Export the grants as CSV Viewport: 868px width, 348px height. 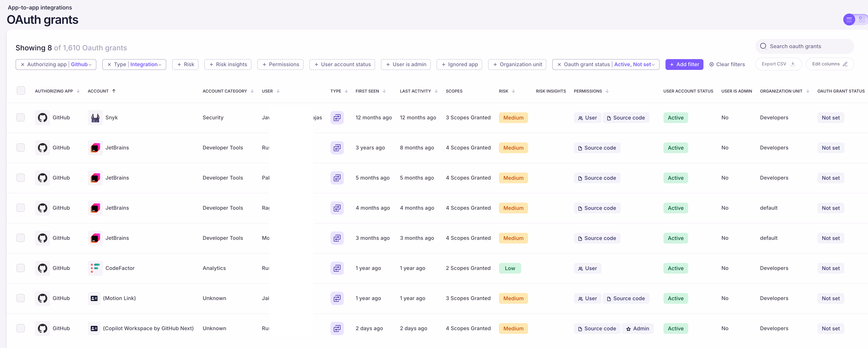(x=778, y=64)
